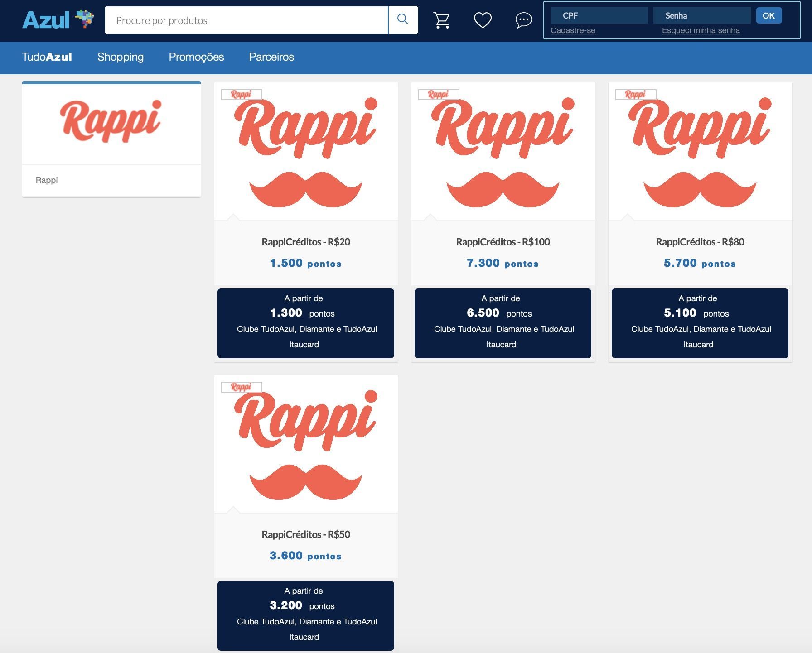The height and width of the screenshot is (653, 812).
Task: Click the 1.300 pontos club offer box
Action: click(306, 323)
